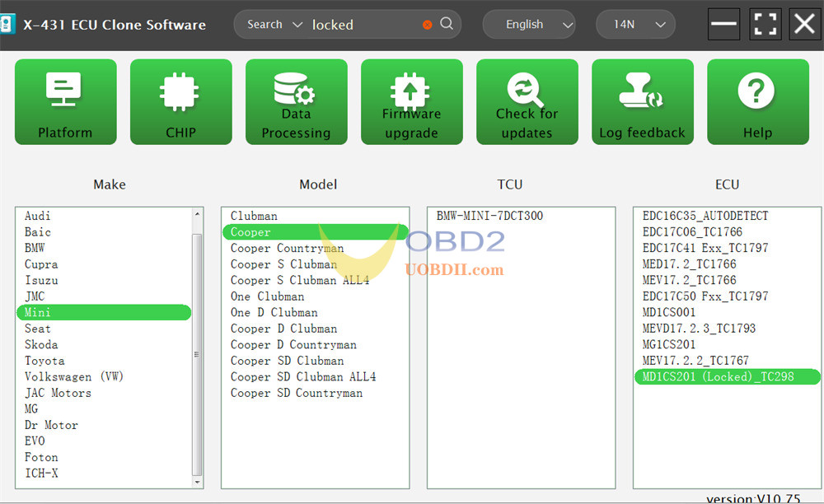Screen dimensions: 824x504
Task: Select One Clubman model
Action: [316, 296]
